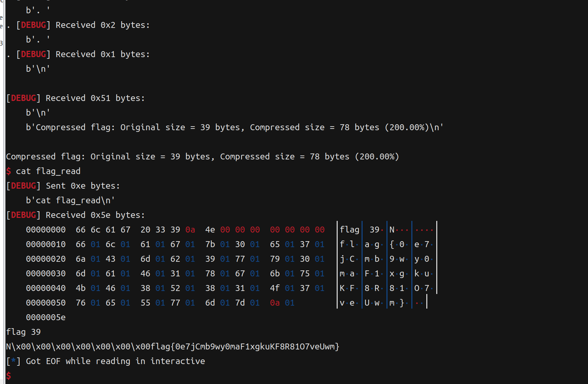Click the '7d' hex byte in last hexdump row
Screen dimensions: 588x384
click(x=240, y=303)
